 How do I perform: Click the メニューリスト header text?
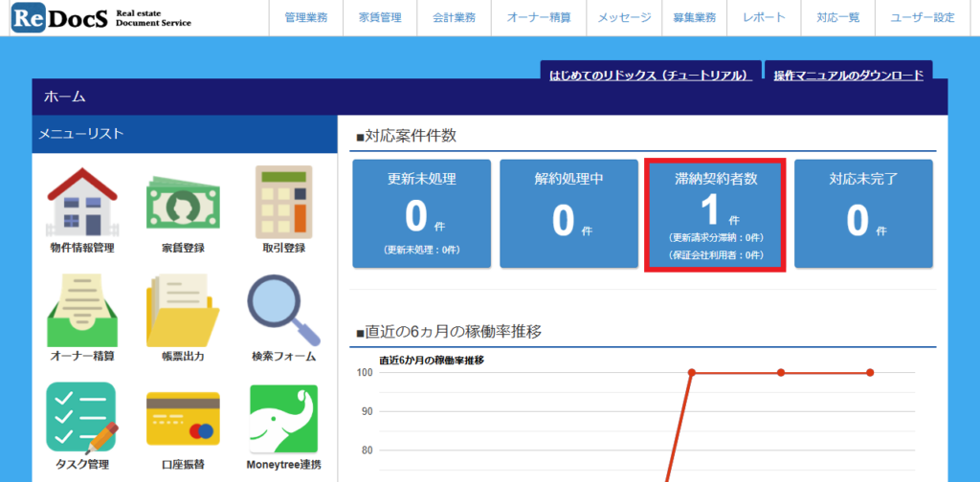point(81,134)
